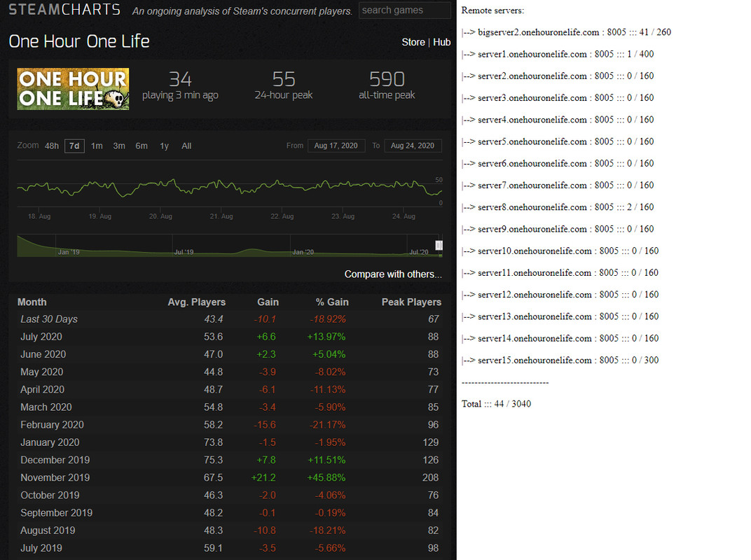Click the 34 playing stat
Image resolution: width=751 pixels, height=560 pixels.
pos(180,85)
